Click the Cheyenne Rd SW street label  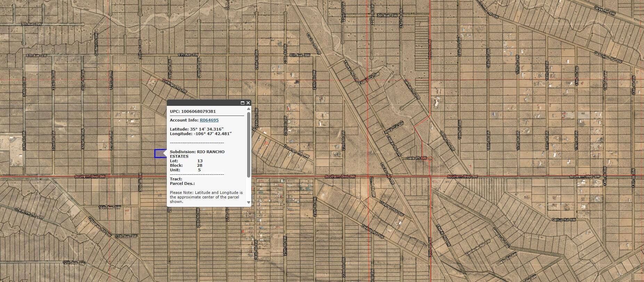pyautogui.click(x=29, y=213)
